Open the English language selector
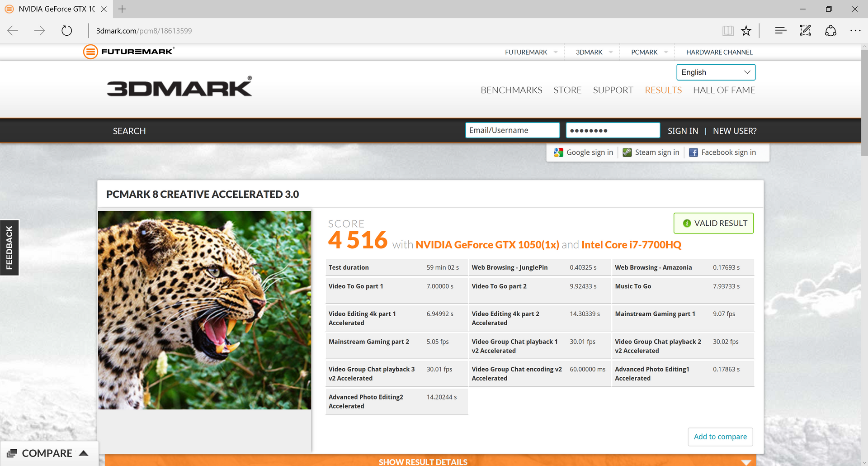Viewport: 868px width, 466px height. 716,72
